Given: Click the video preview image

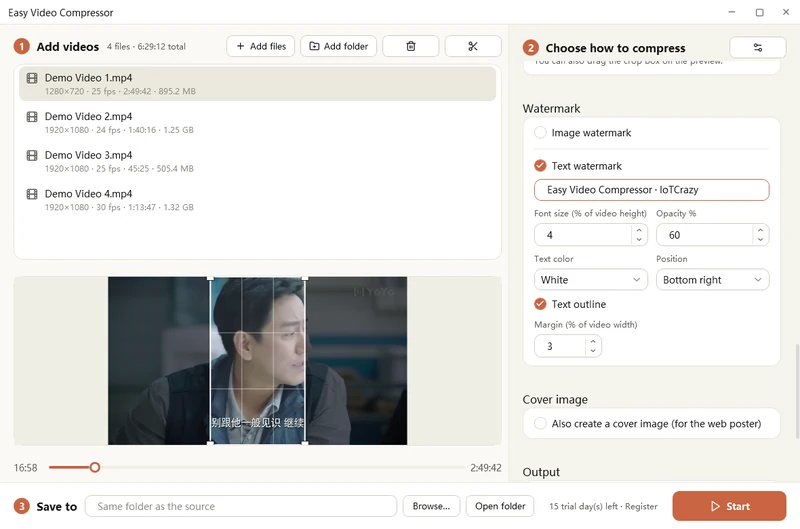Looking at the screenshot, I should point(257,361).
